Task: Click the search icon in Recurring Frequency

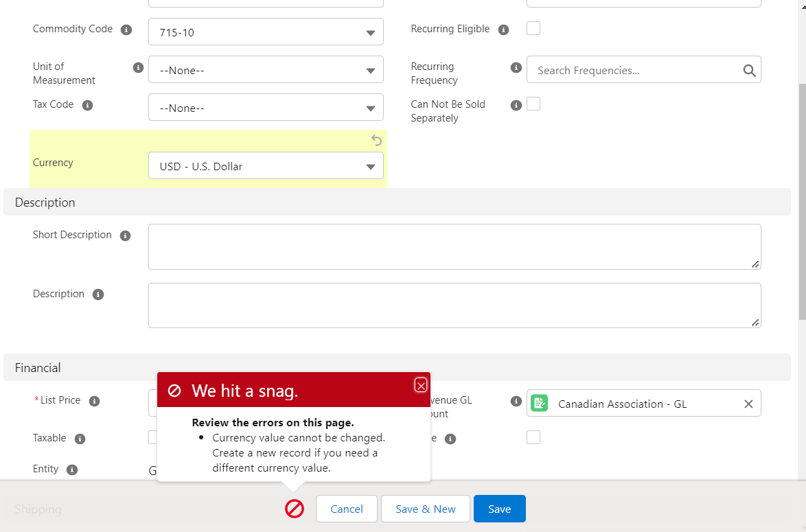Action: click(748, 70)
